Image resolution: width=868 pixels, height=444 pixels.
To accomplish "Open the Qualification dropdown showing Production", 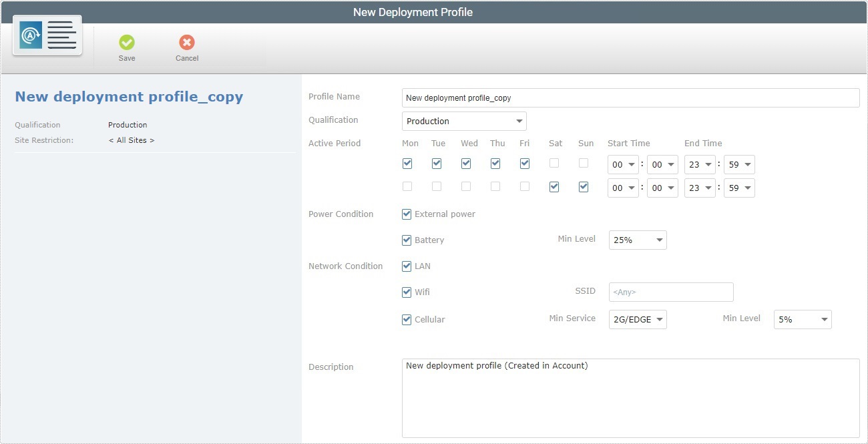I will [x=463, y=121].
